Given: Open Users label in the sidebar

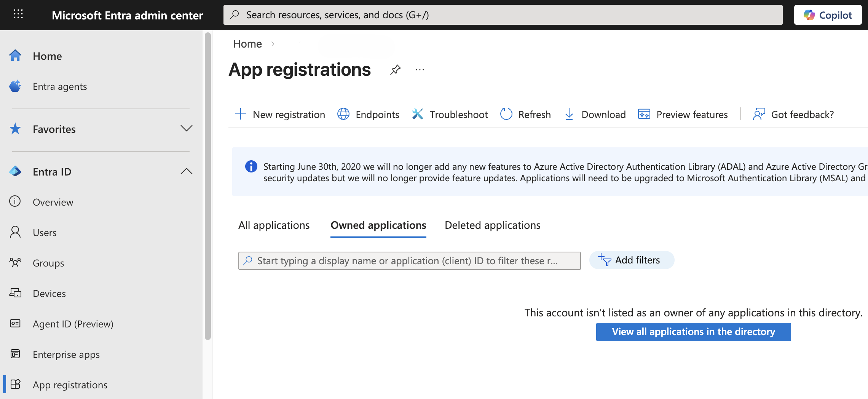Looking at the screenshot, I should tap(45, 233).
